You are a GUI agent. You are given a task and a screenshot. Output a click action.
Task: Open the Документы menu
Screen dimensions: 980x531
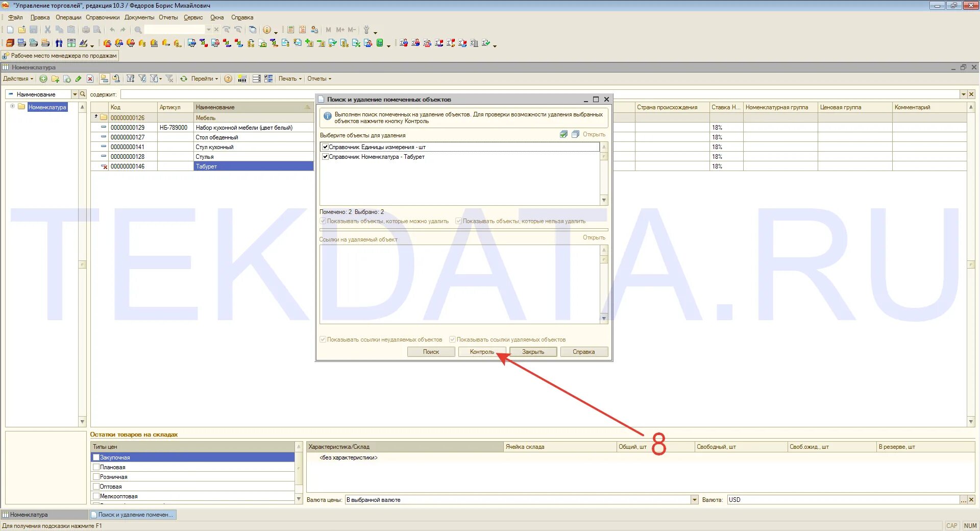click(x=139, y=17)
